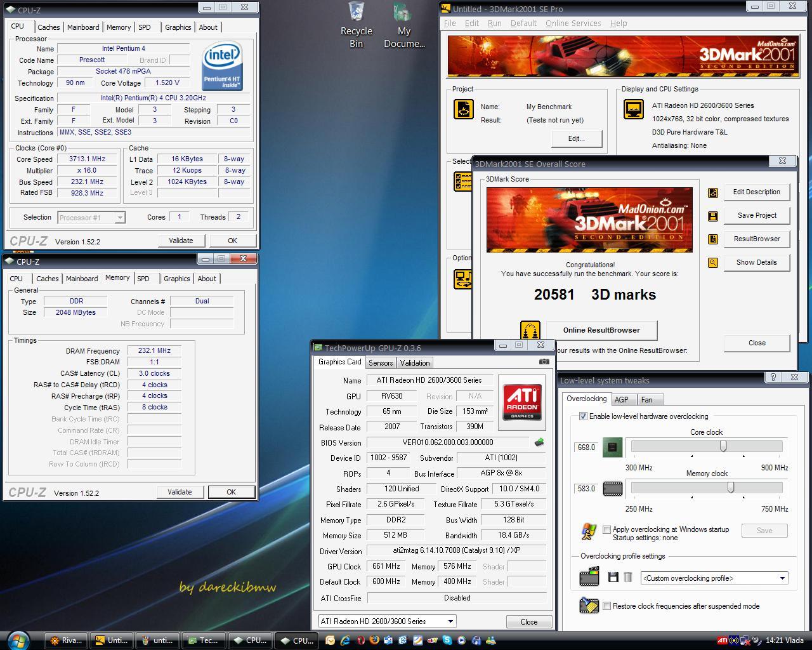Screen dimensions: 812x650
Task: Click the GPU-Z screenshot camera icon
Action: pyautogui.click(x=544, y=362)
